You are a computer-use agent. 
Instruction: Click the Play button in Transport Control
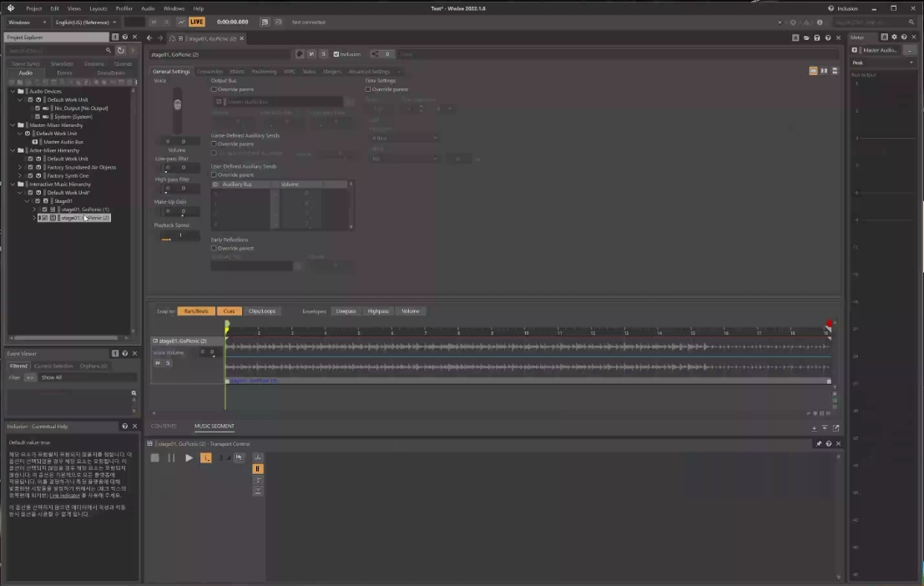pos(189,457)
